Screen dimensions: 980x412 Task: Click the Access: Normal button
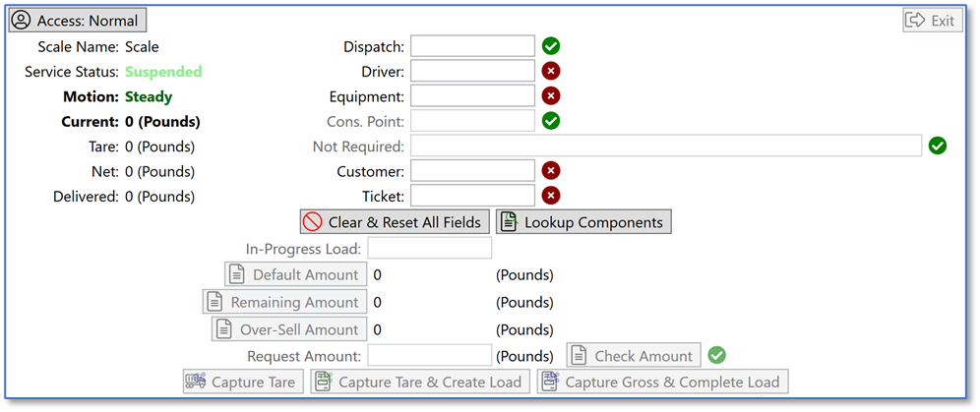[x=78, y=20]
